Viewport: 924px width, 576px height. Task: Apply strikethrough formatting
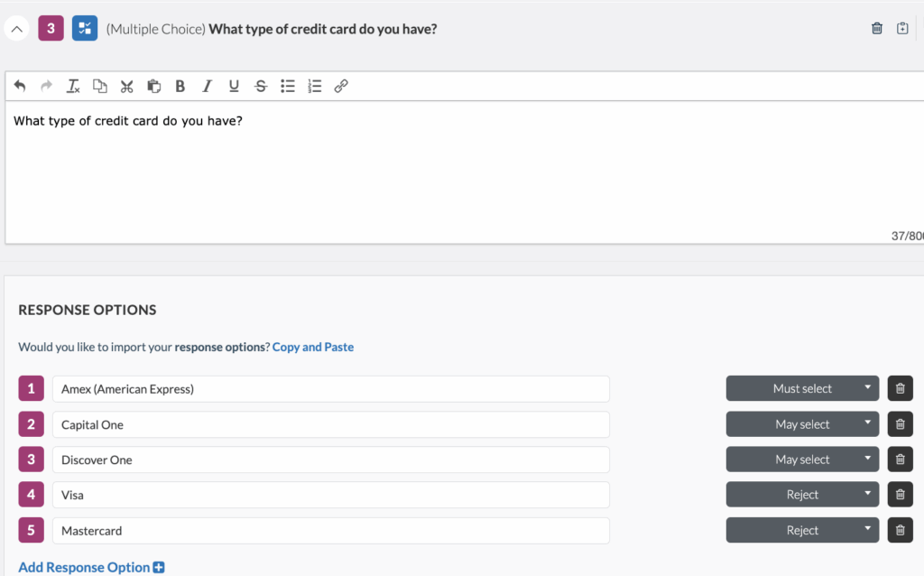point(261,86)
